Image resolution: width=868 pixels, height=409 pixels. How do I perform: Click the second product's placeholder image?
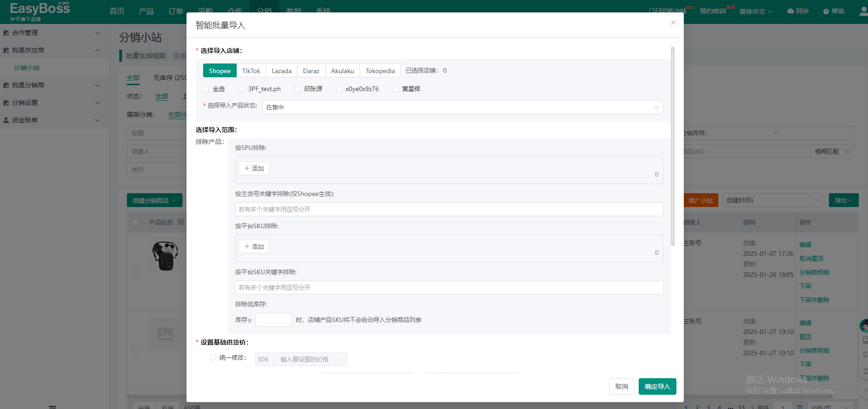pos(165,334)
